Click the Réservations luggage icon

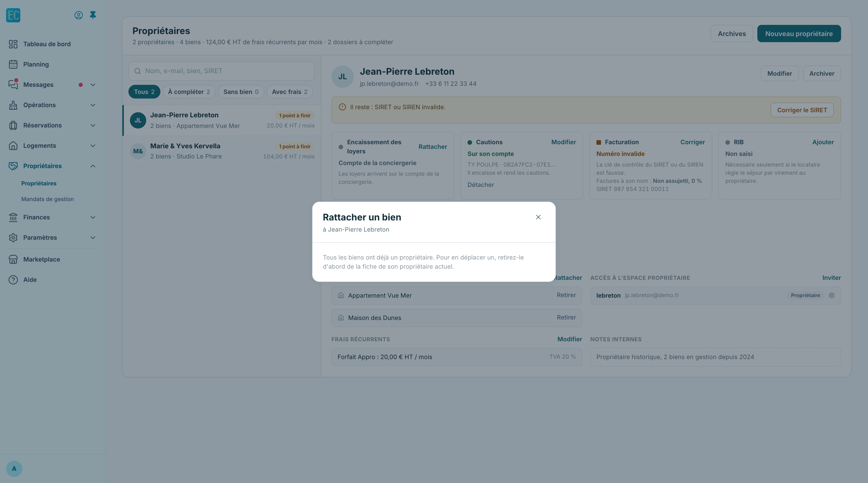[x=13, y=125]
